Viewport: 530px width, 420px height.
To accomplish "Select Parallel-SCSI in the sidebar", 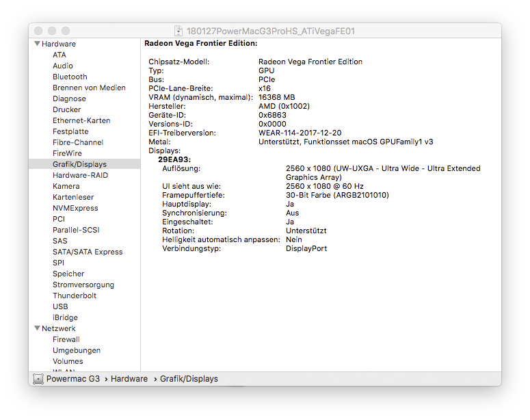I will pyautogui.click(x=76, y=230).
